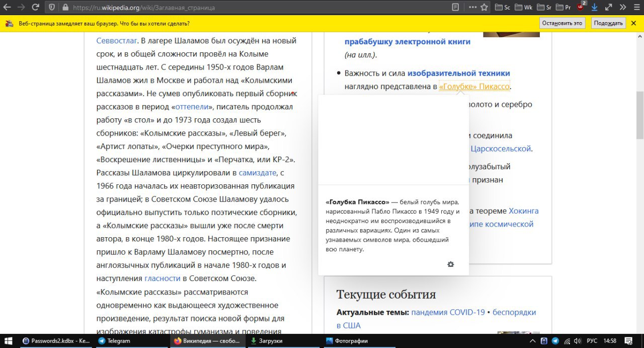This screenshot has width=644, height=348.
Task: Show more toolbar items chevron
Action: 622,7
